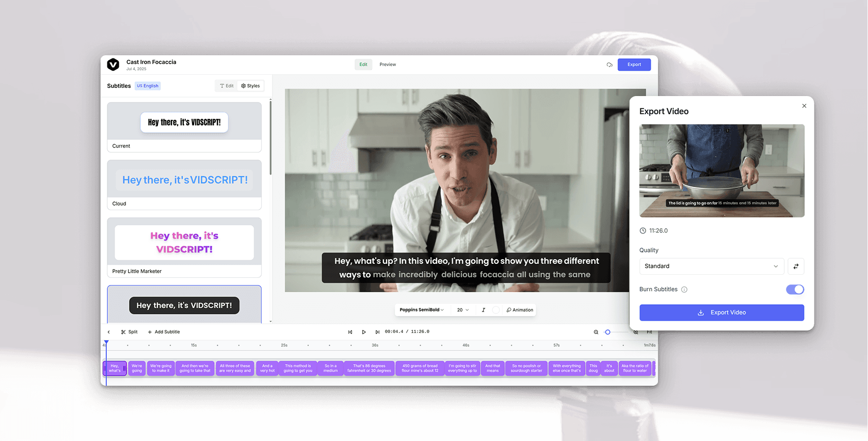Viewport: 868px width, 441px height.
Task: Click the 46s mark on the timeline ruler
Action: point(466,345)
